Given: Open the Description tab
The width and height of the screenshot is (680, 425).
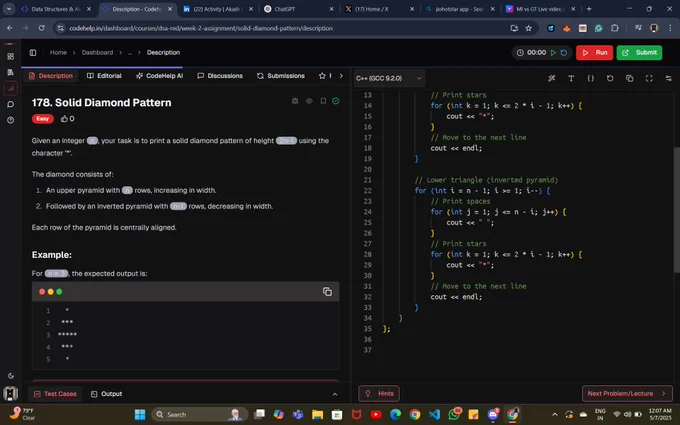Looking at the screenshot, I should (51, 76).
